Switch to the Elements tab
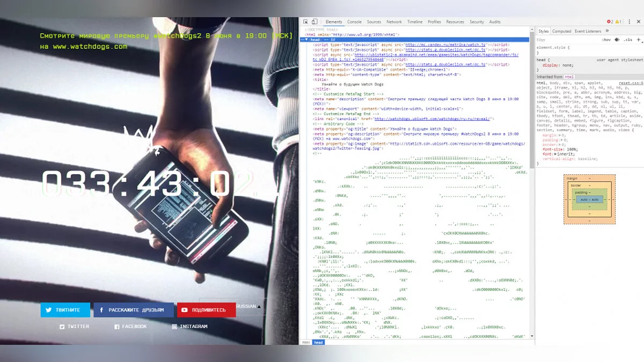The width and height of the screenshot is (644, 362). [334, 22]
